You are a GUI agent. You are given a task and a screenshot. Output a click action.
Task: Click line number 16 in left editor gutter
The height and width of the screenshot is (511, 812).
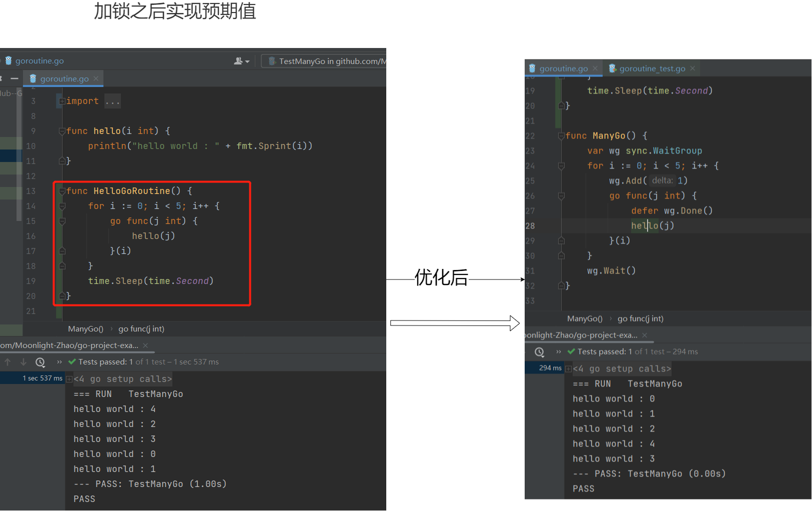tap(31, 236)
